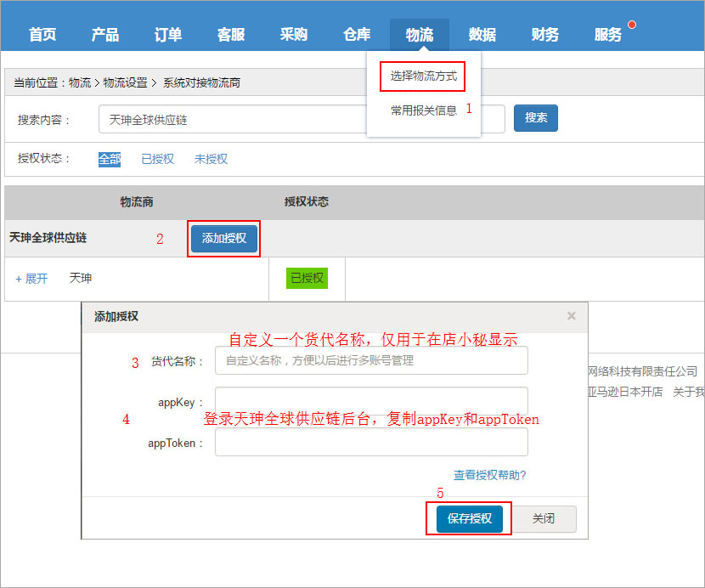The image size is (705, 588).
Task: Click the 物流商 column header
Action: 137,202
